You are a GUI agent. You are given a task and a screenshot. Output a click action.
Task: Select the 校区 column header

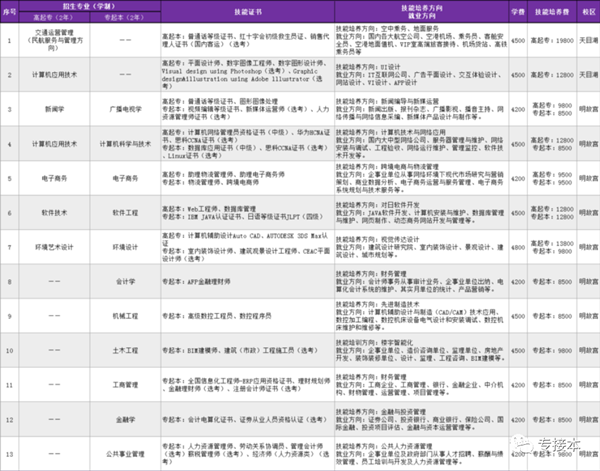(x=587, y=12)
